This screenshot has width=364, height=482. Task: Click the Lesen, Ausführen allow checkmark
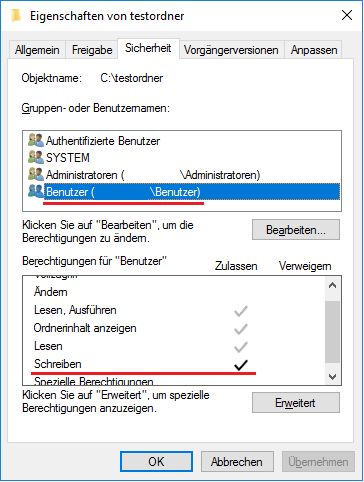tap(241, 311)
